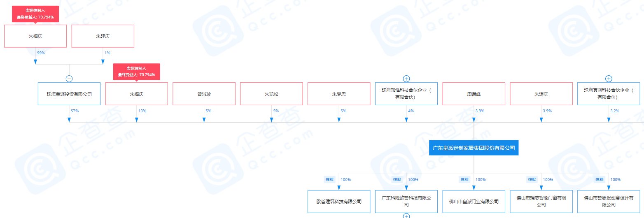This screenshot has height=218, width=644.
Task: Click the 实际控制人 badge above the 99% 朱福庆 node
Action: (x=35, y=14)
